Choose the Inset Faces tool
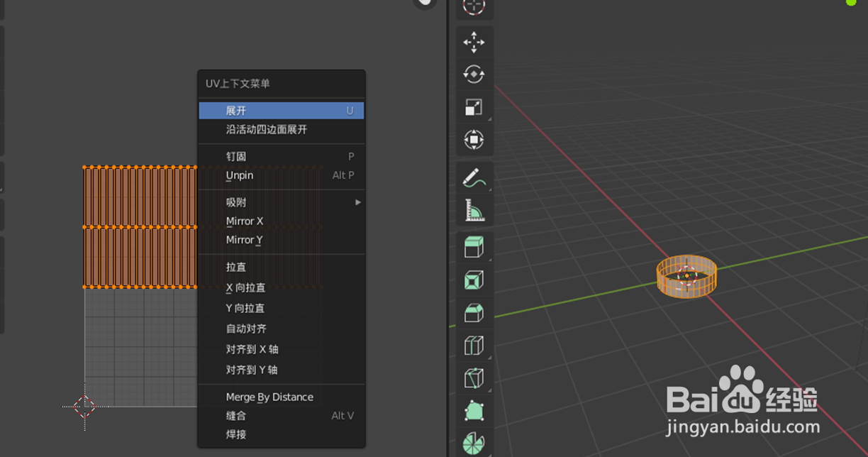 coord(474,280)
